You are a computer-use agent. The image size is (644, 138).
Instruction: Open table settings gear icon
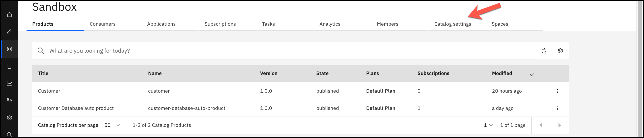pyautogui.click(x=560, y=51)
